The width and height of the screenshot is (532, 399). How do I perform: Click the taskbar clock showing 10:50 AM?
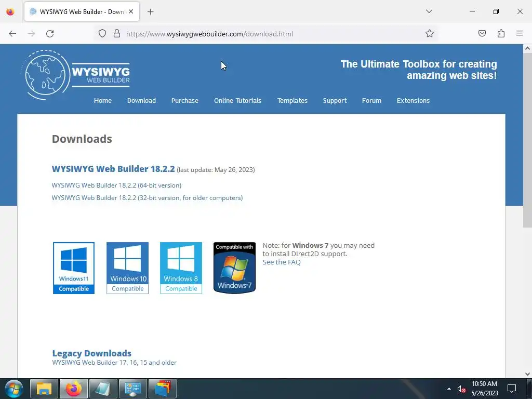coord(485,389)
